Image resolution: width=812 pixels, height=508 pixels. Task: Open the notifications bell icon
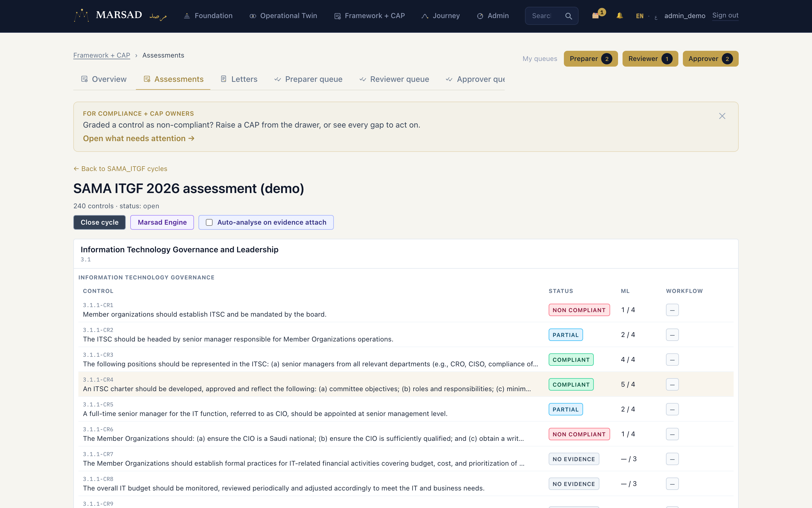point(619,16)
